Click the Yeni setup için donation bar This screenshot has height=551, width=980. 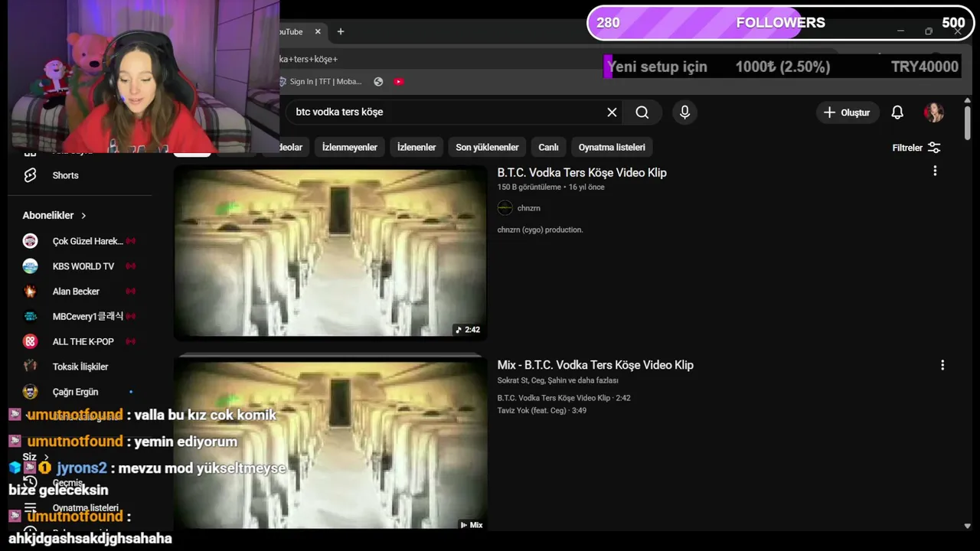point(782,67)
